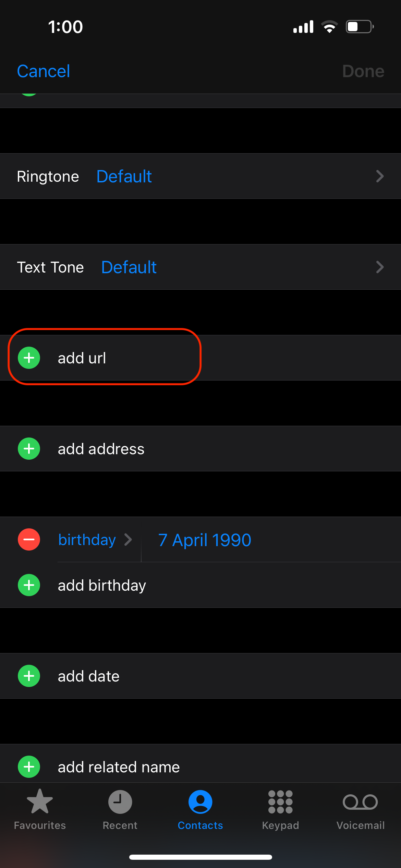Open the birthday label picker
401x868 pixels.
click(x=95, y=540)
